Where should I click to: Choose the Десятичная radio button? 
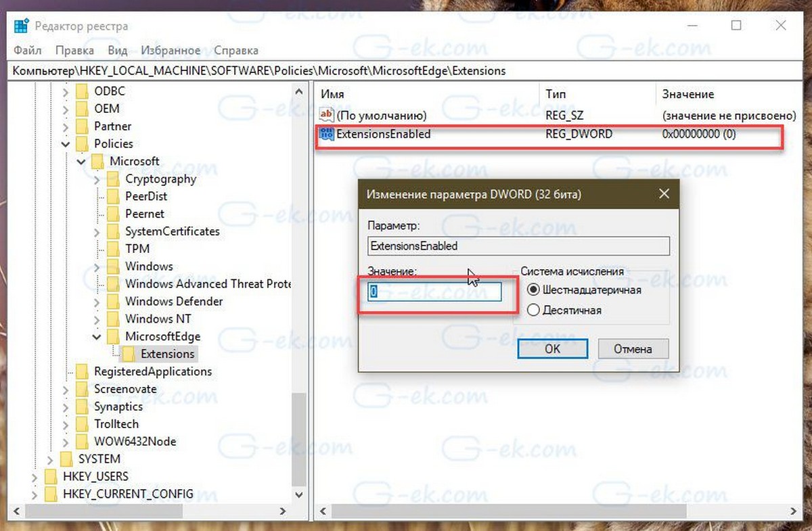pos(533,310)
